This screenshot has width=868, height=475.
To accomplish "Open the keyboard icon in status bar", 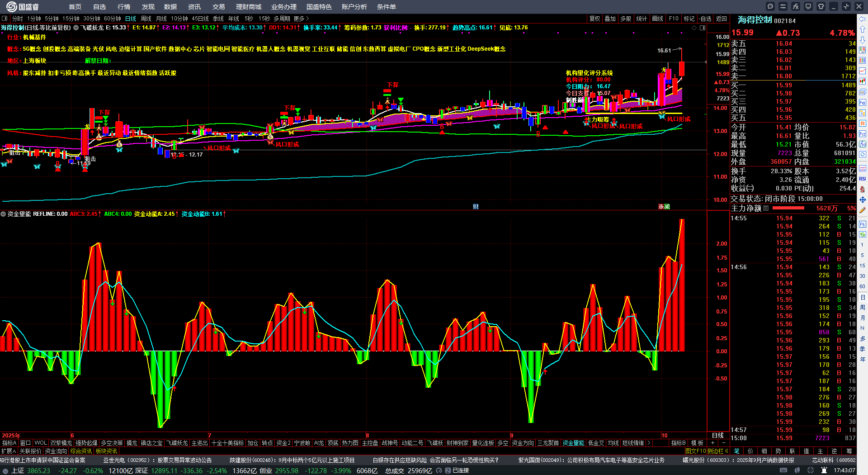I will click(x=783, y=470).
